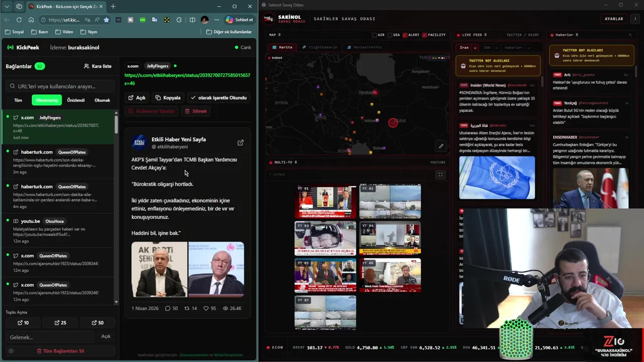Image resolution: width=644 pixels, height=362 pixels.
Task: Open the MAP panel menu handle
Action: [x=279, y=35]
